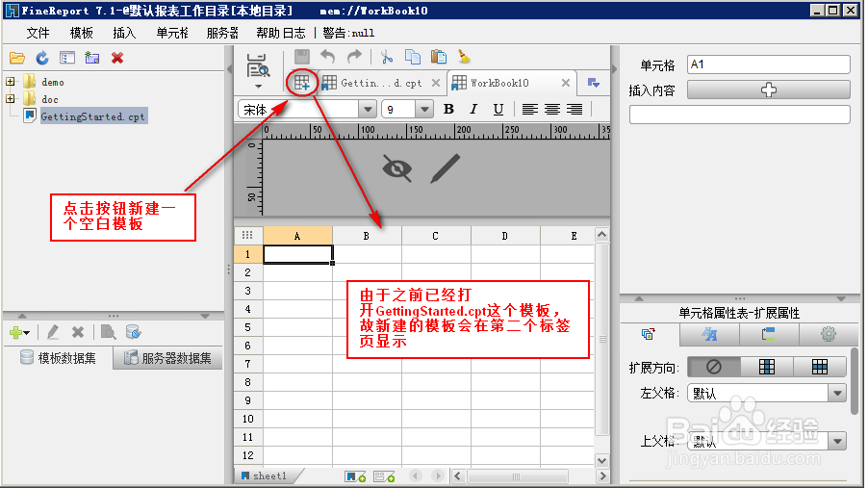
Task: Click the insert content plus button
Action: 768,90
